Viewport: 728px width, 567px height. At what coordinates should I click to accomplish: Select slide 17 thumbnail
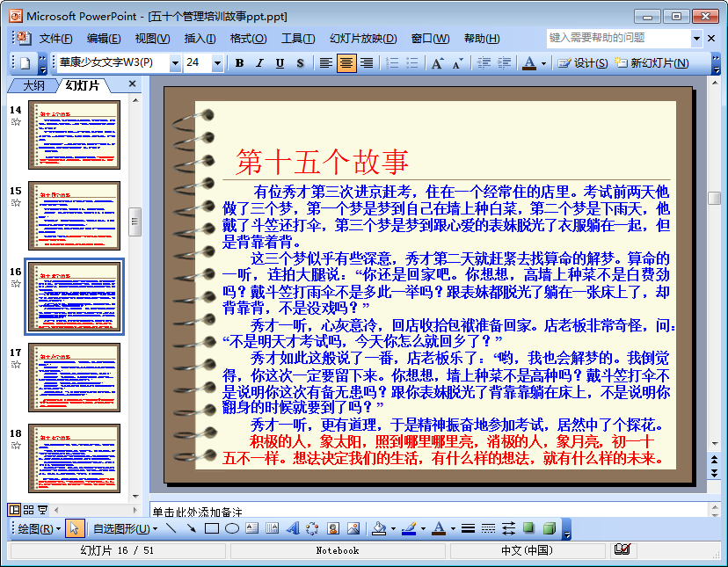click(74, 377)
